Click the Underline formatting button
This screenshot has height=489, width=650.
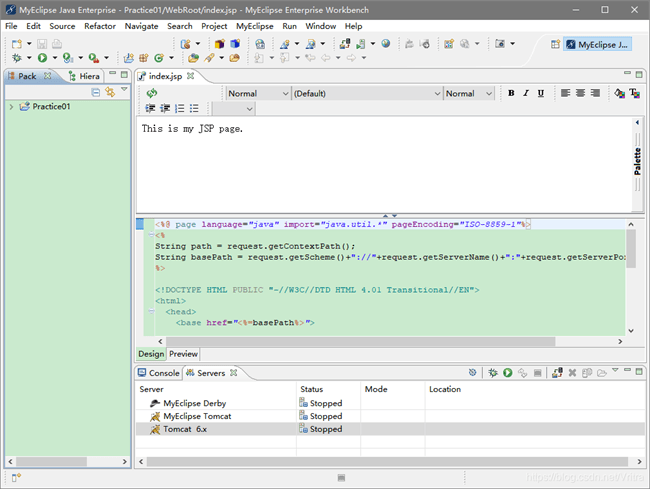pos(541,93)
